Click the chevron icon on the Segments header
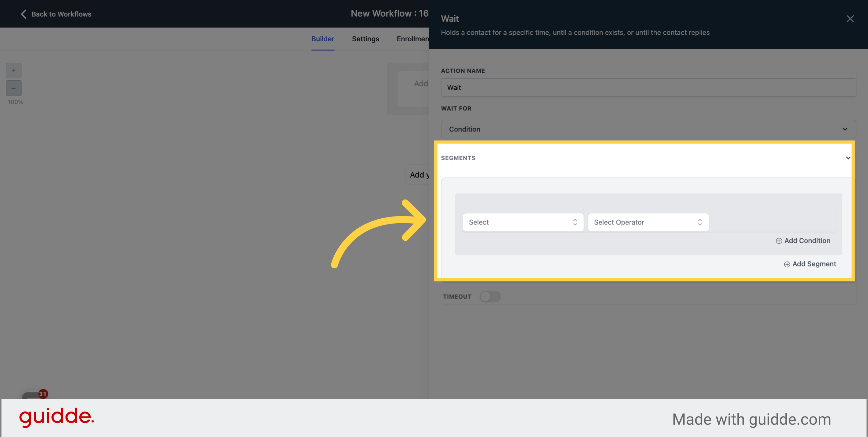Screen dimensions: 868x437 click(x=848, y=158)
